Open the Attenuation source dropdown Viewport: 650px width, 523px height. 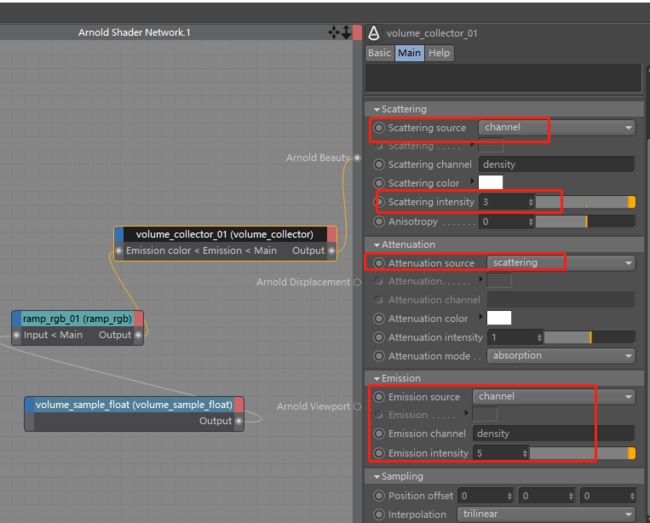point(561,263)
